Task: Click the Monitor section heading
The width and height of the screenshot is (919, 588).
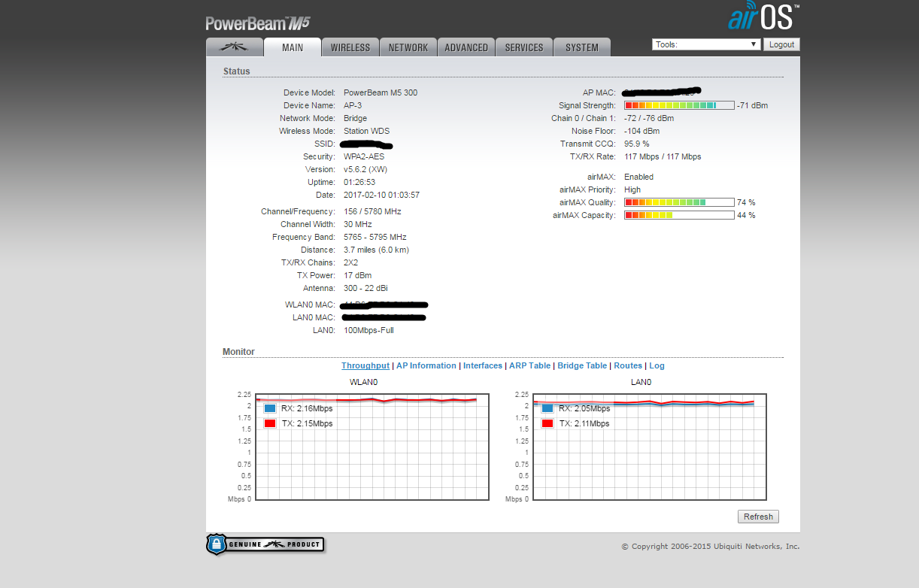Action: tap(238, 352)
